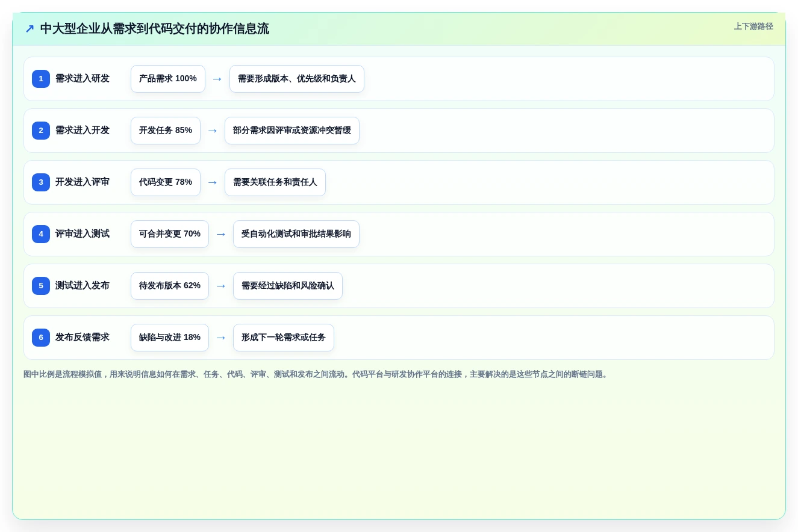
Task: Select the step 2 number badge
Action: click(x=41, y=131)
